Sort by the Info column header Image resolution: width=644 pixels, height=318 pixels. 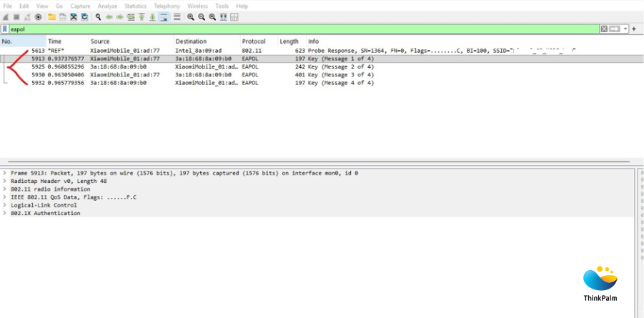click(475, 41)
